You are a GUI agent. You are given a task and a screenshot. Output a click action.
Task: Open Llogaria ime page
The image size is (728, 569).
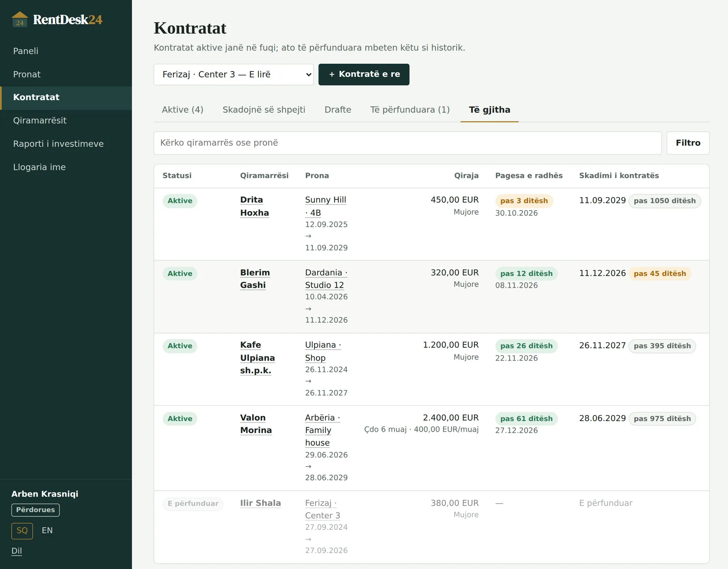pos(66,167)
